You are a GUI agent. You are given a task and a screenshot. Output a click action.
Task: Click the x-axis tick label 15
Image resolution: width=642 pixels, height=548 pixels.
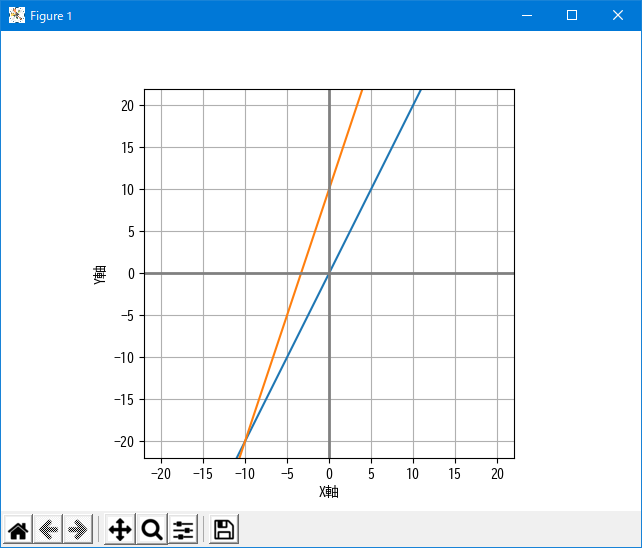454,474
